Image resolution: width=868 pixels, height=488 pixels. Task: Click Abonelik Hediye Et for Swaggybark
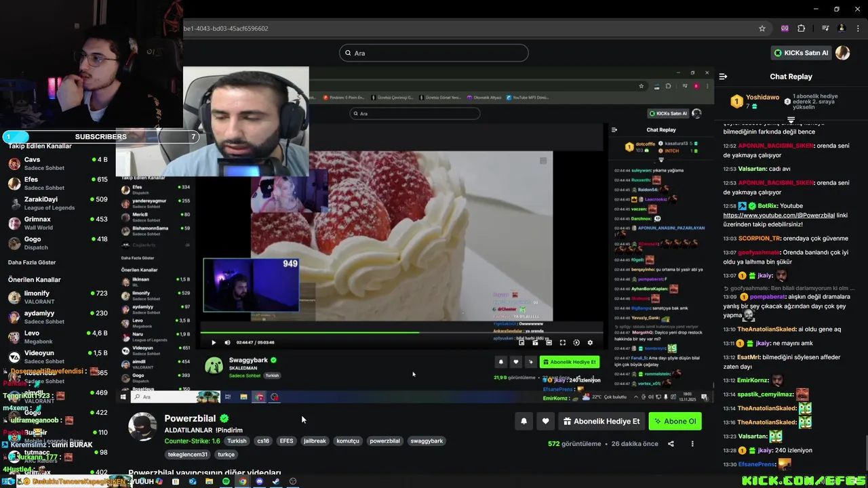[x=570, y=362]
